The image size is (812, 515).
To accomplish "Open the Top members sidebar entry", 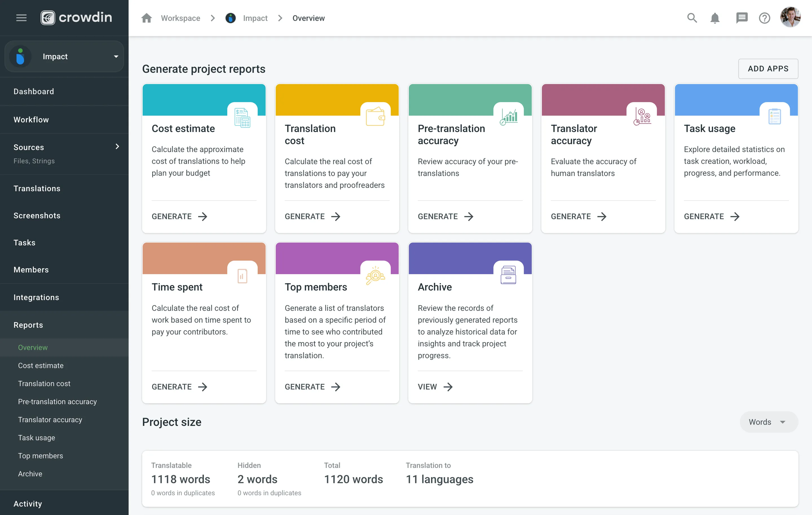I will coord(41,456).
